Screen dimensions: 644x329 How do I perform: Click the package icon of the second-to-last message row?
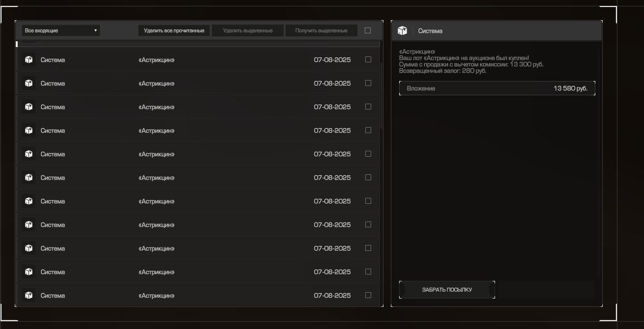coord(29,272)
